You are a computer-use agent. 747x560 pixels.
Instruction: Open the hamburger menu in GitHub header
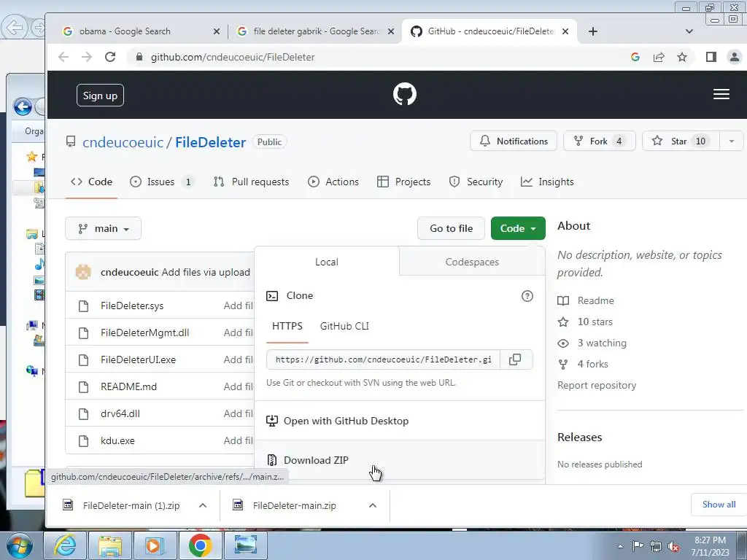pyautogui.click(x=721, y=94)
